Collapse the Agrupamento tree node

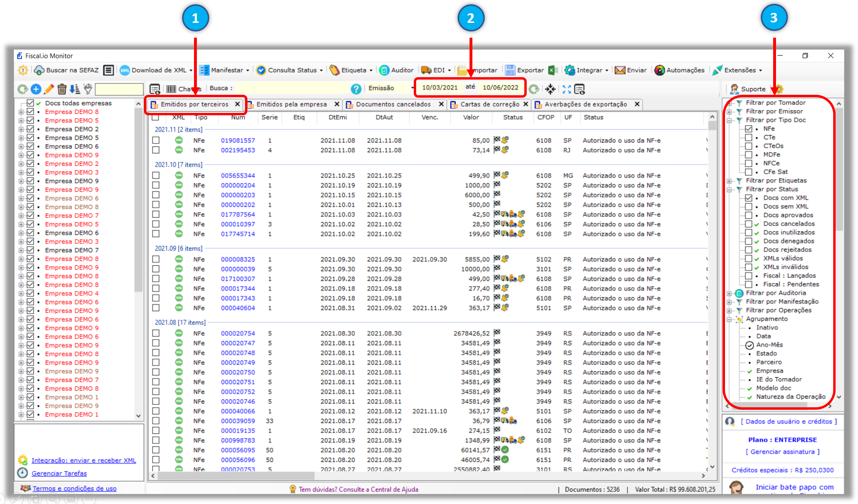tap(729, 319)
